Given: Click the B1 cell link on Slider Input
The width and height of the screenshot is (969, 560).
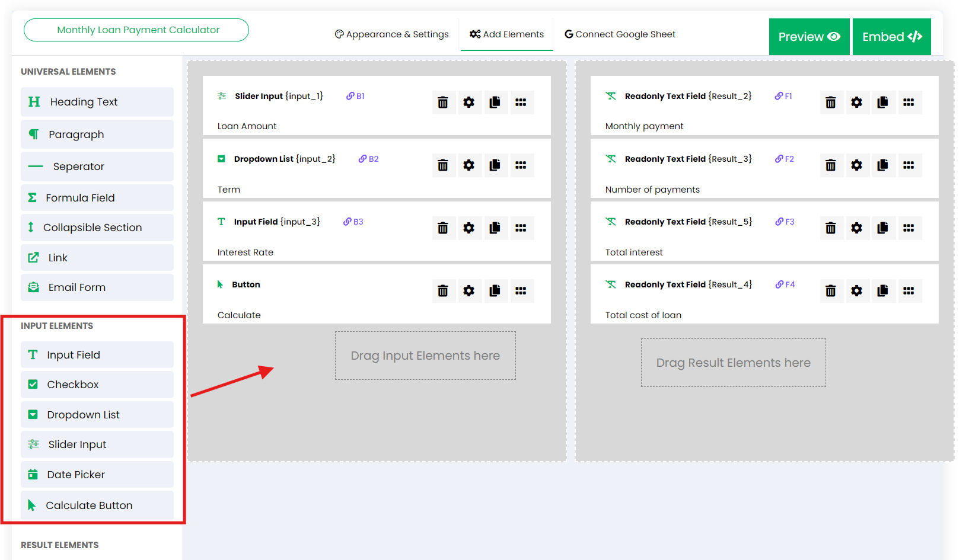Looking at the screenshot, I should (x=356, y=96).
